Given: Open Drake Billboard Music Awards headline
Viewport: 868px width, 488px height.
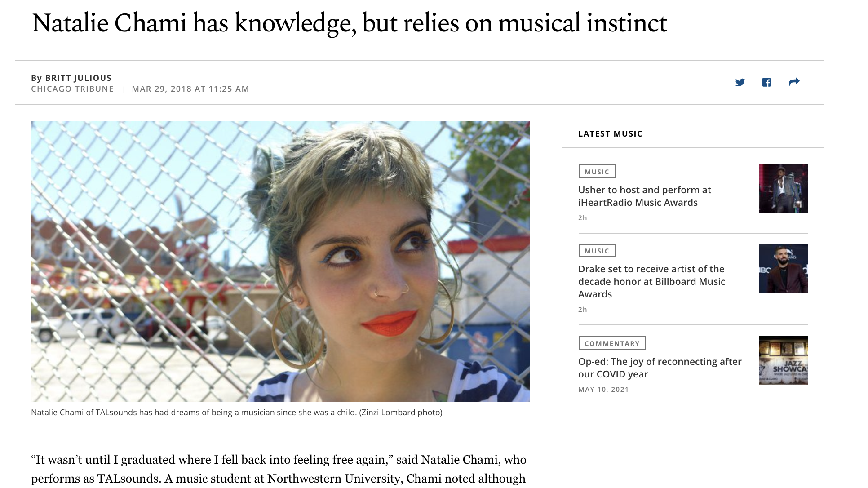Looking at the screenshot, I should pos(651,282).
